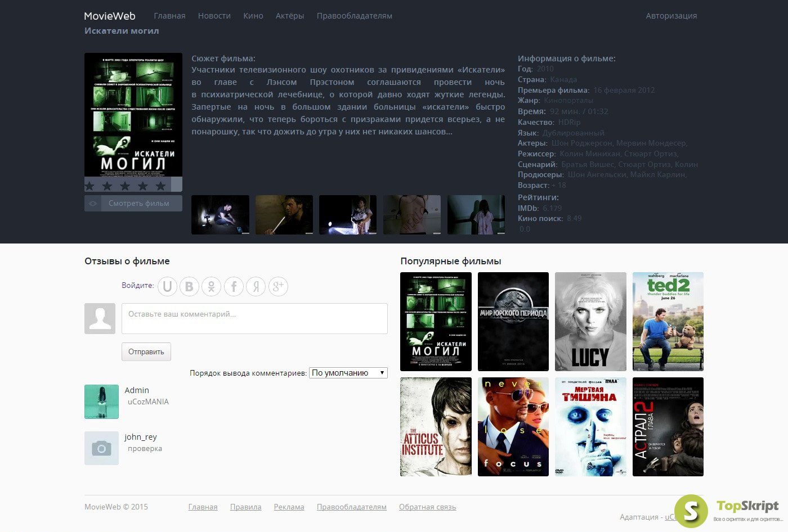Screen dimensions: 788x532
Task: Open Правообладателям in the top menu
Action: 355,16
